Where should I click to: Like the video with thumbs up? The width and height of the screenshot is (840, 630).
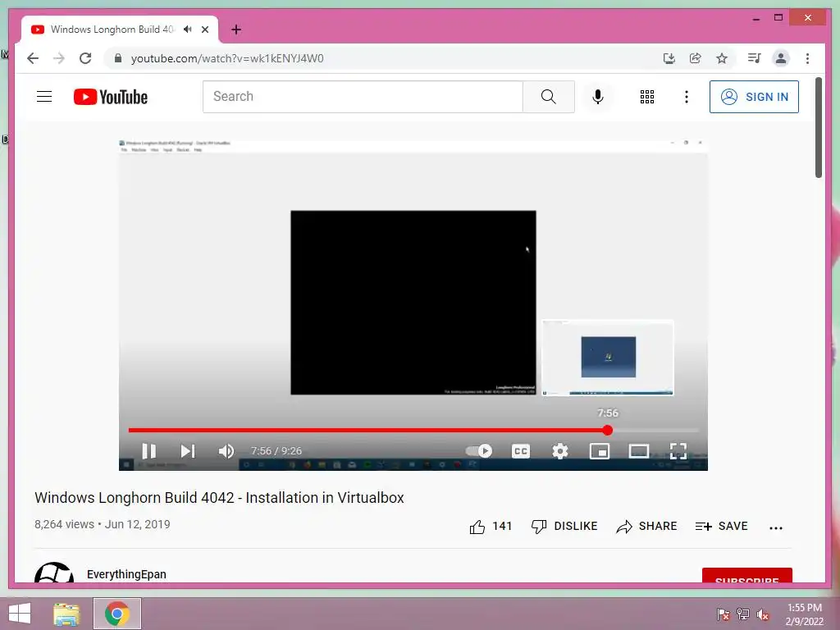477,527
